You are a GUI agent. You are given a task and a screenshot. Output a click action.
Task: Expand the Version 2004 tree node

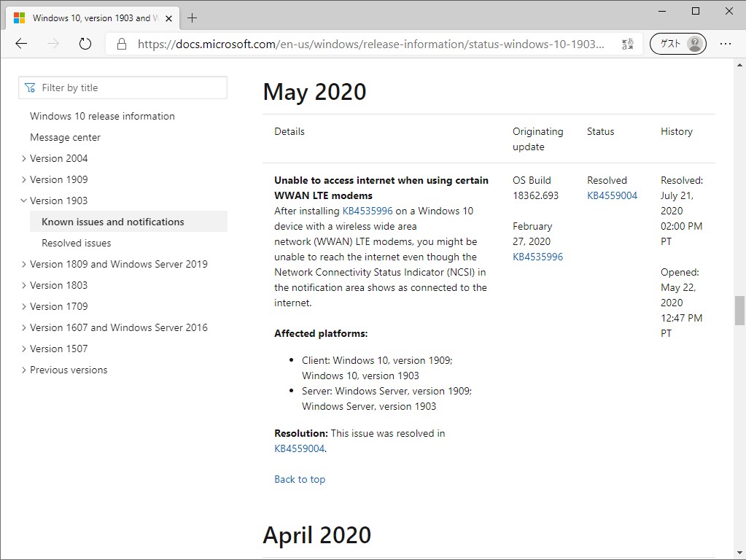click(x=24, y=158)
